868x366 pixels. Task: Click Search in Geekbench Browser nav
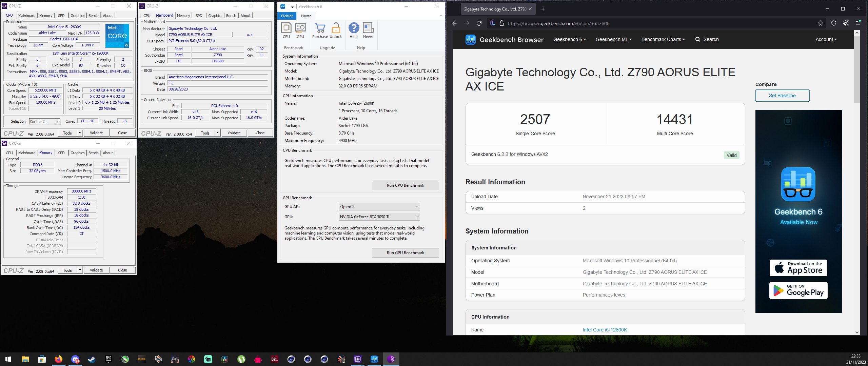707,39
